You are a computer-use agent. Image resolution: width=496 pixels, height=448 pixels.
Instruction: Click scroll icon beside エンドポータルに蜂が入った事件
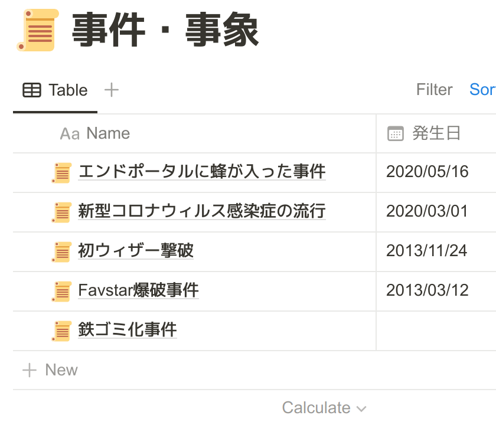coord(61,172)
